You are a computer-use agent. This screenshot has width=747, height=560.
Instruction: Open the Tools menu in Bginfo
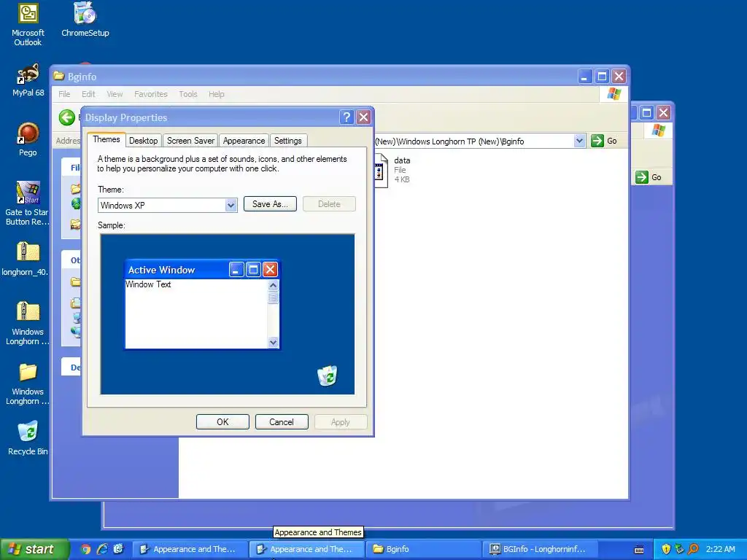point(188,94)
